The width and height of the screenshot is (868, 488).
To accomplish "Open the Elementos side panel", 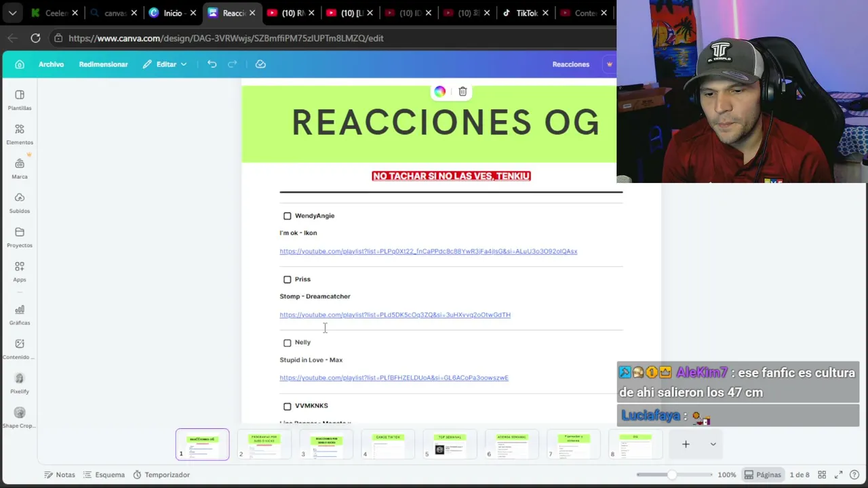I will [x=20, y=135].
